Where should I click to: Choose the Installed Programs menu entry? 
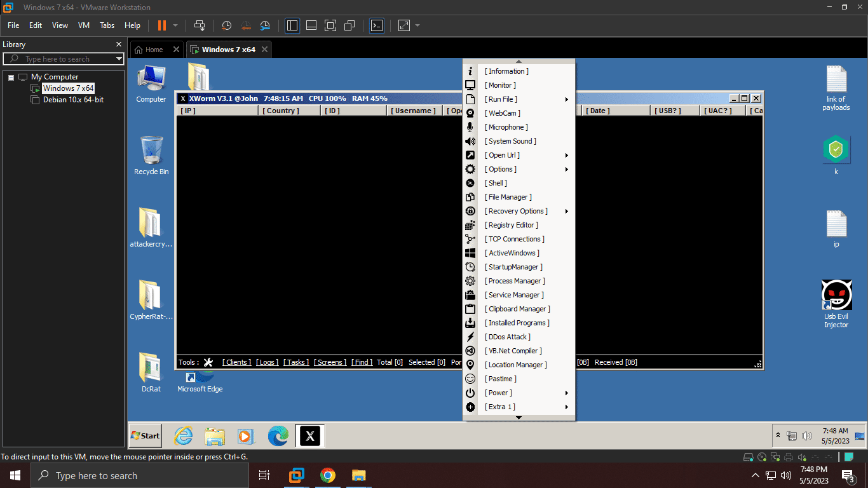[517, 323]
